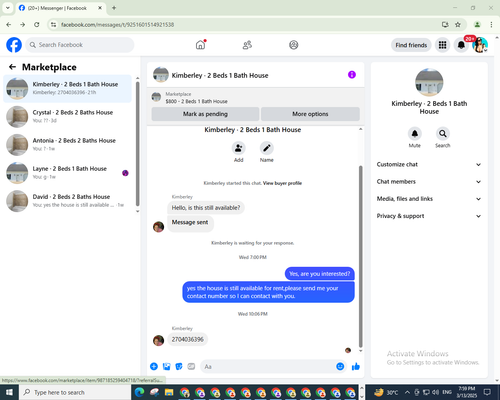This screenshot has height=400, width=500.
Task: Click More options button
Action: point(310,114)
